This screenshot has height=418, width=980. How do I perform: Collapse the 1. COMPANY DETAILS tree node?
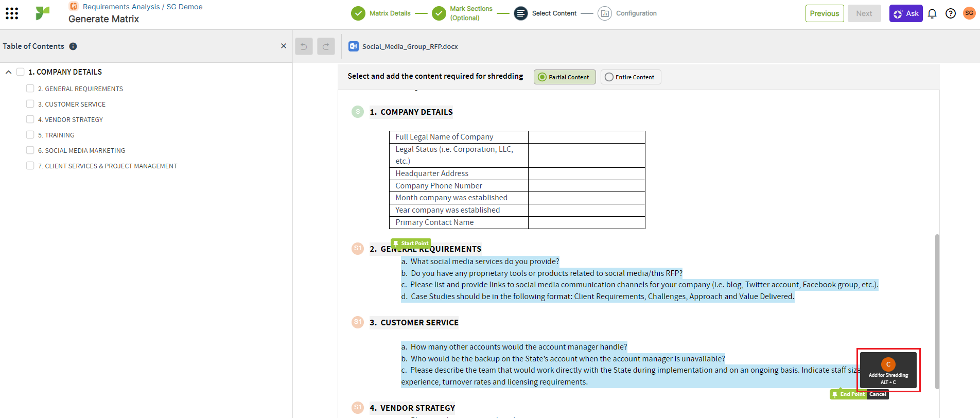tap(8, 72)
